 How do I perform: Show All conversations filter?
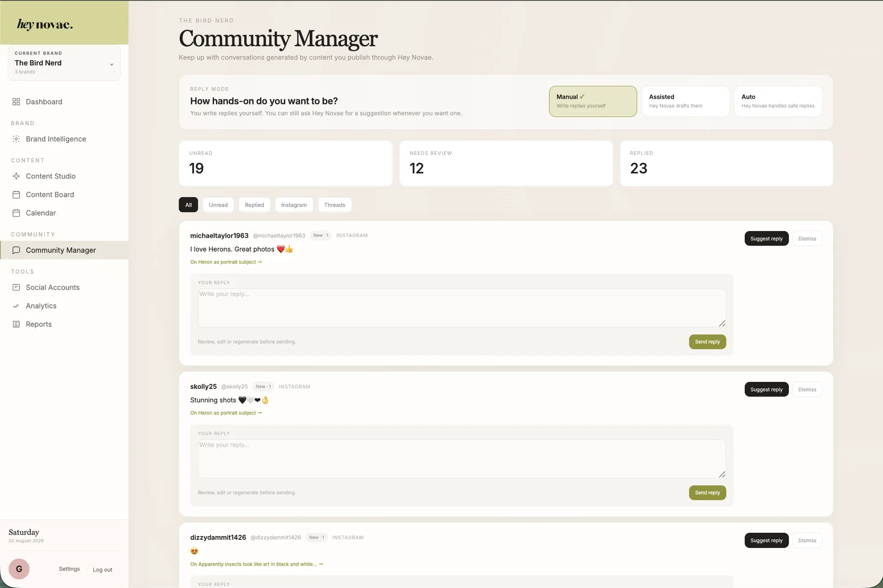188,205
